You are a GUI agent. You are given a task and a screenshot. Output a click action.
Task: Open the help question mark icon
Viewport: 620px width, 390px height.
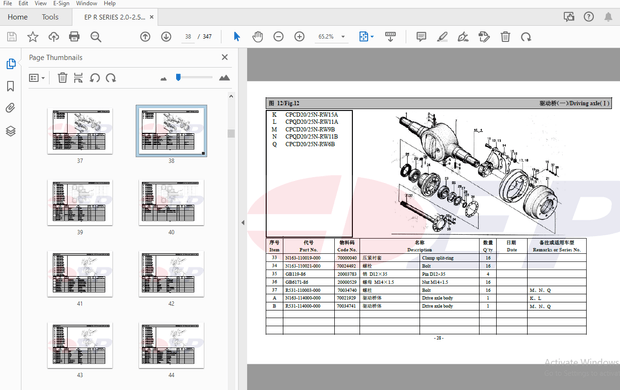tap(589, 17)
